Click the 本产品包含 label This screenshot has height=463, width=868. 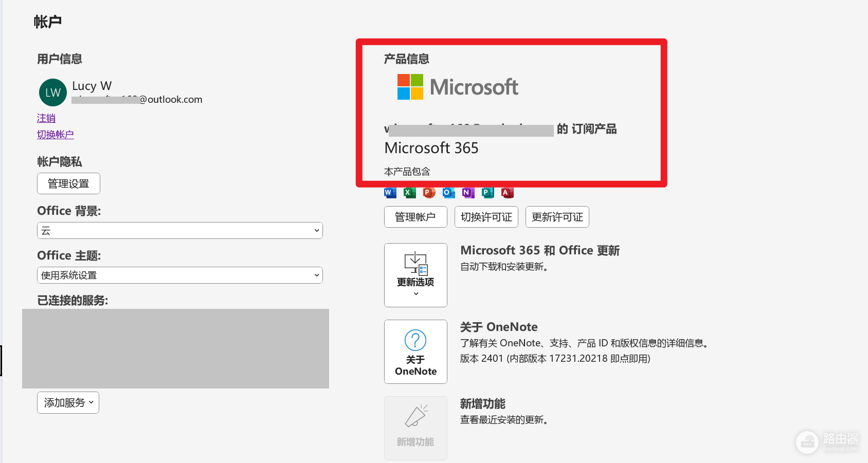[407, 172]
